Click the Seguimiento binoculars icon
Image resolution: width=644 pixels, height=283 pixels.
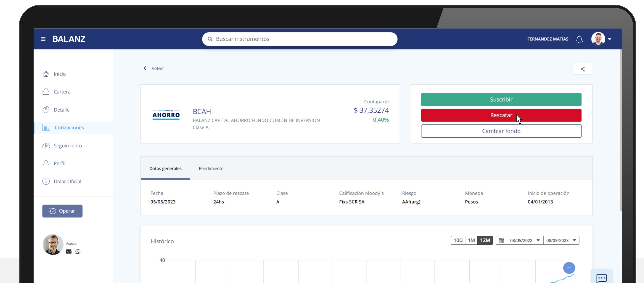(x=46, y=146)
